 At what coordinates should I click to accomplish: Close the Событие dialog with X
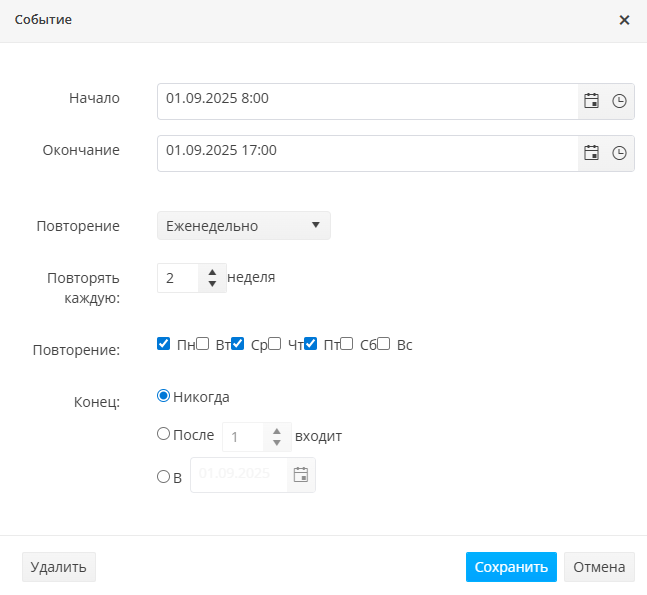(624, 20)
